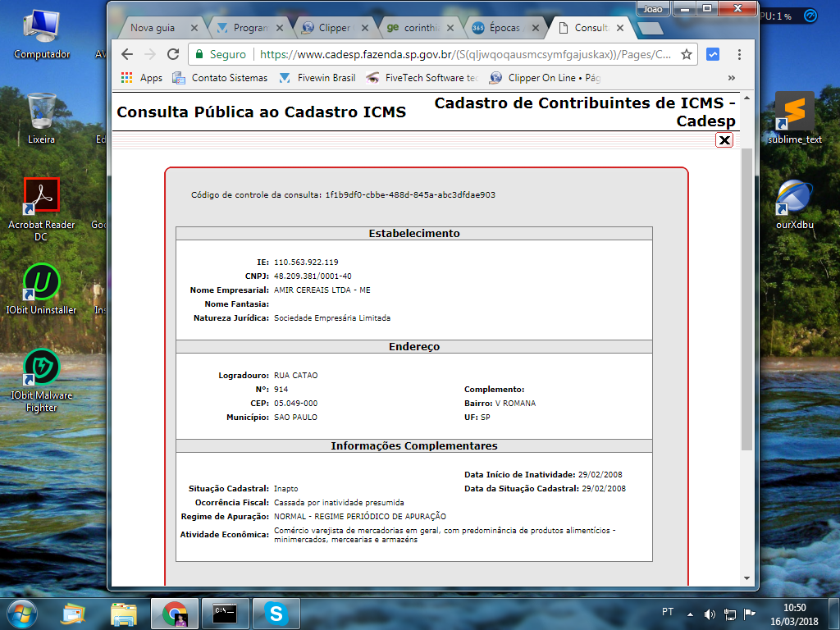840x630 pixels.
Task: Open the Lixeira recycle bin icon
Action: click(x=41, y=119)
